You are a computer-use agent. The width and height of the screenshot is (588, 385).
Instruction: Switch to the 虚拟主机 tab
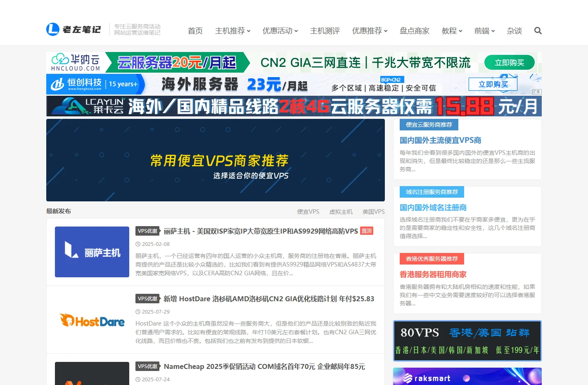point(341,212)
